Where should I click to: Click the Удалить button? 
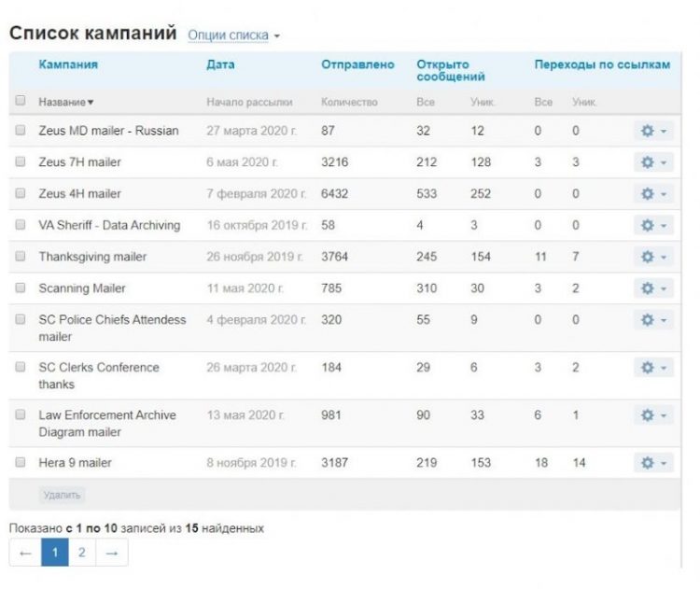(x=62, y=496)
